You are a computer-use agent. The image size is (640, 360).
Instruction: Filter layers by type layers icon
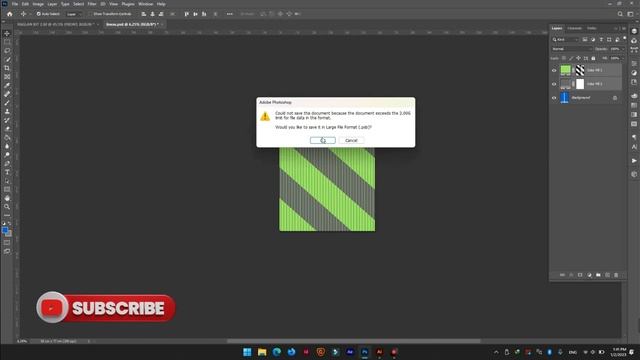click(601, 40)
